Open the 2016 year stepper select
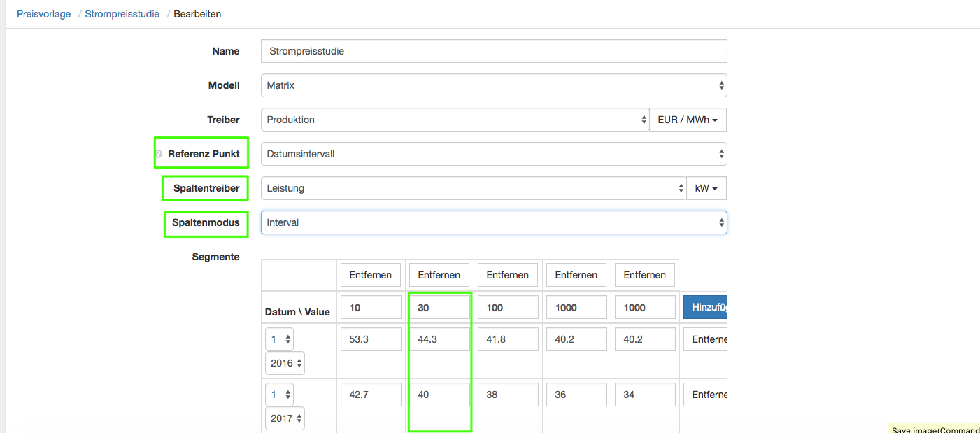 (x=285, y=363)
